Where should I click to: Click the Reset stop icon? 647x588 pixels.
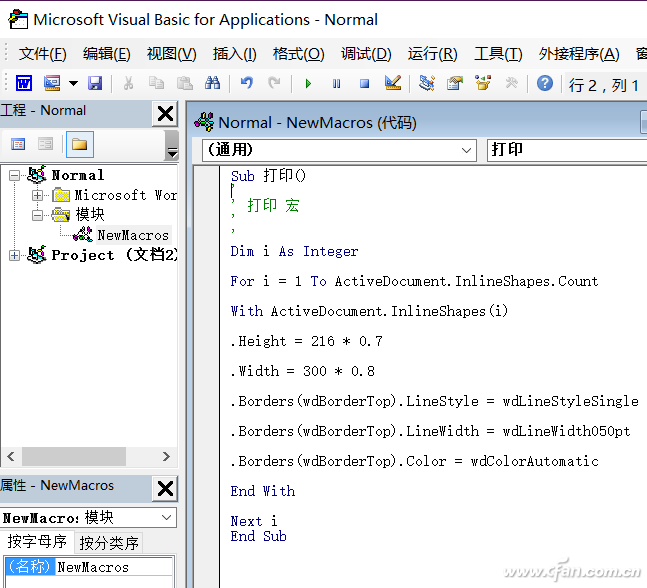coord(364,84)
